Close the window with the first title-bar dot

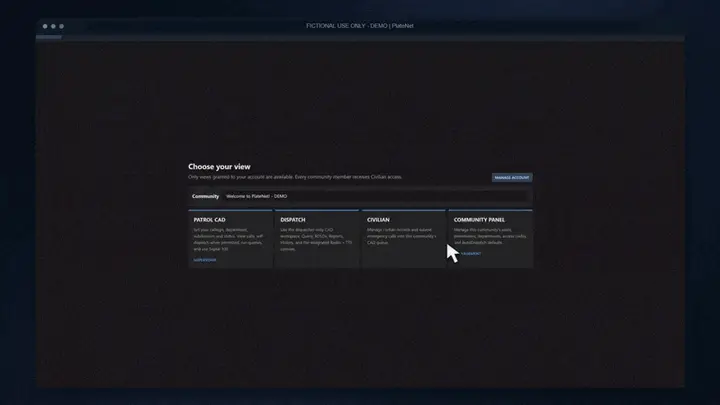coord(45,26)
